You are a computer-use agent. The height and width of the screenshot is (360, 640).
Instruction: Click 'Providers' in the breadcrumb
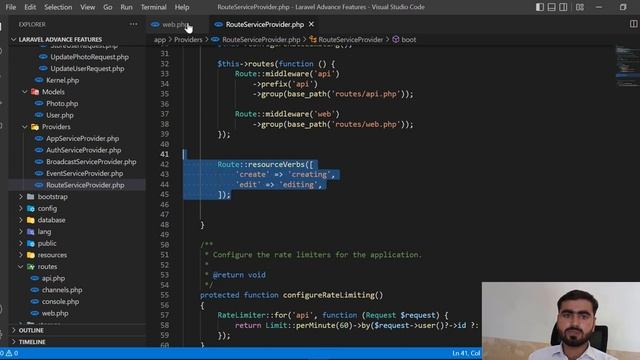188,40
